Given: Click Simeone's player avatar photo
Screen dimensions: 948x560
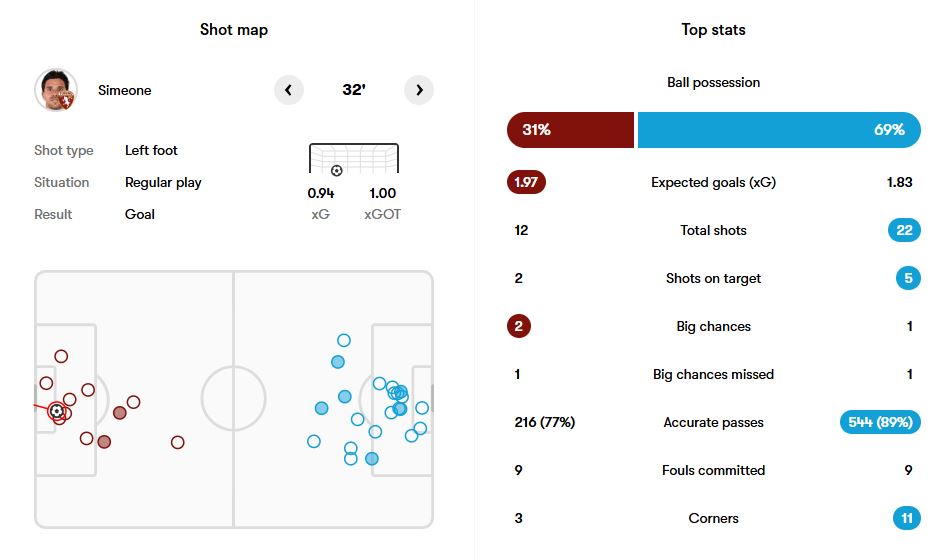Looking at the screenshot, I should tap(56, 90).
